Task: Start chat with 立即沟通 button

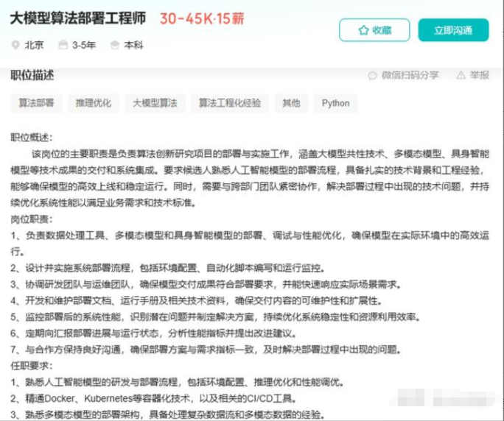Action: [x=453, y=30]
